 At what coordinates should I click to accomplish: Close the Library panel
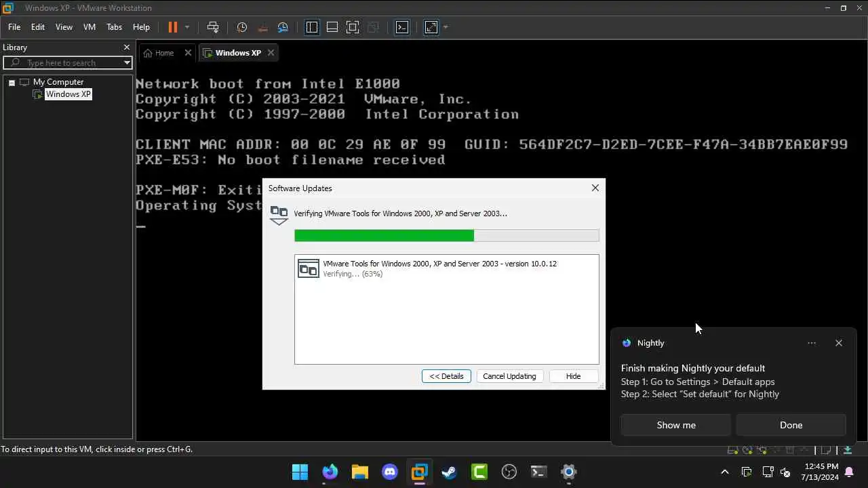126,47
